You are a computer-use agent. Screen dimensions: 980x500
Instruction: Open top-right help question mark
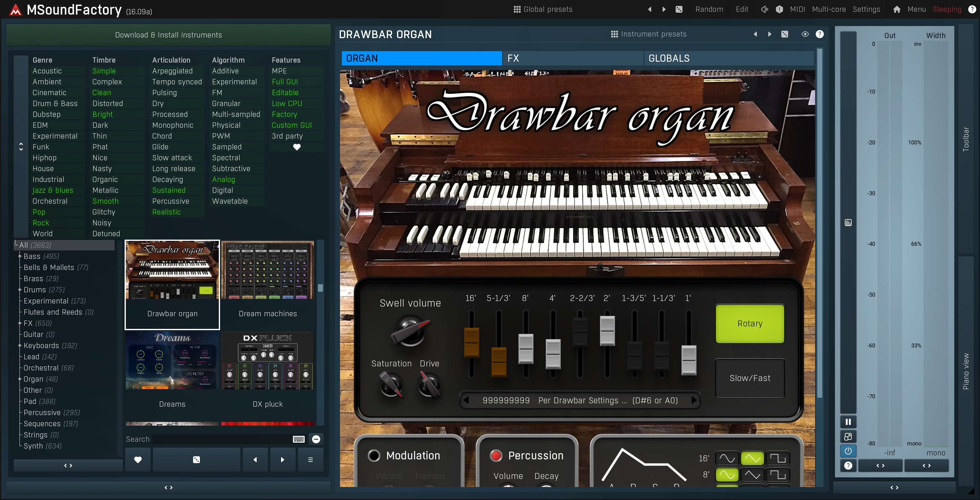pyautogui.click(x=972, y=10)
